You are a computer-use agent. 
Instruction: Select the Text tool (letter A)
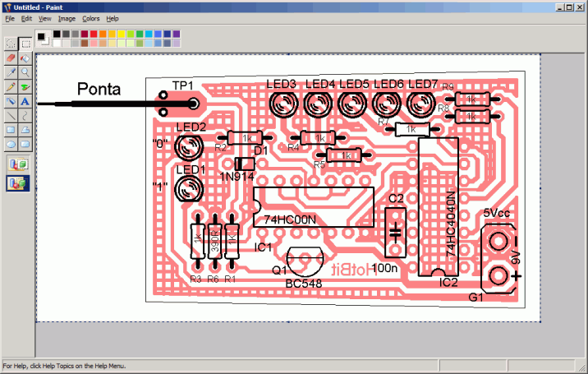[25, 101]
